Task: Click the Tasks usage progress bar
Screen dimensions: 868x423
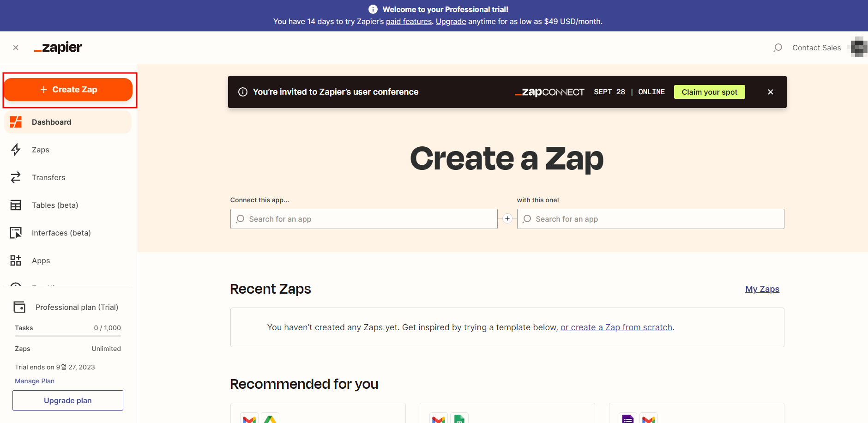Action: (x=68, y=336)
